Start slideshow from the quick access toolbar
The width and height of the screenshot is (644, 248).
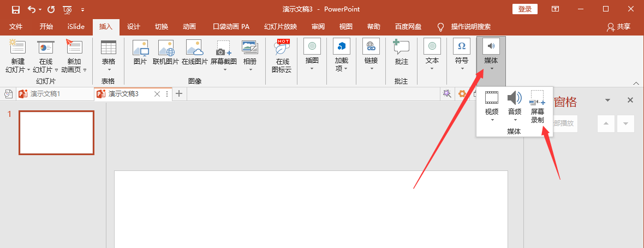pyautogui.click(x=68, y=9)
